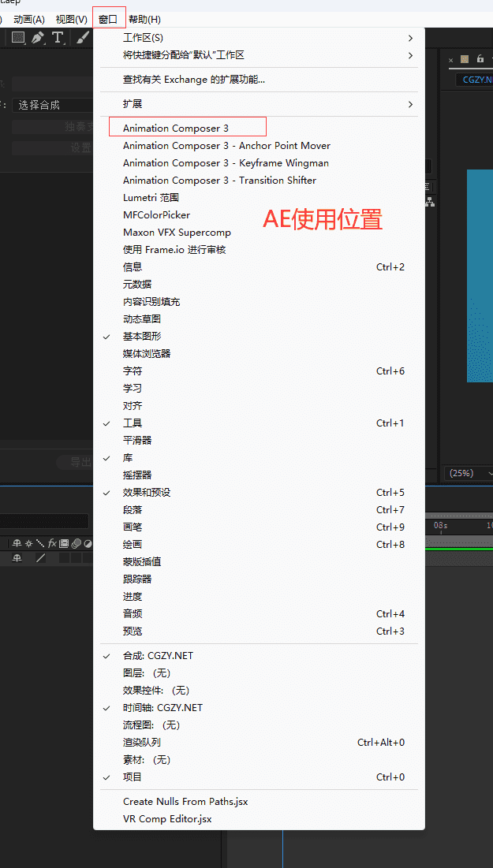Open Animation Composer 3 - Transition Shifter
Viewport: 493px width, 868px height.
(259, 181)
